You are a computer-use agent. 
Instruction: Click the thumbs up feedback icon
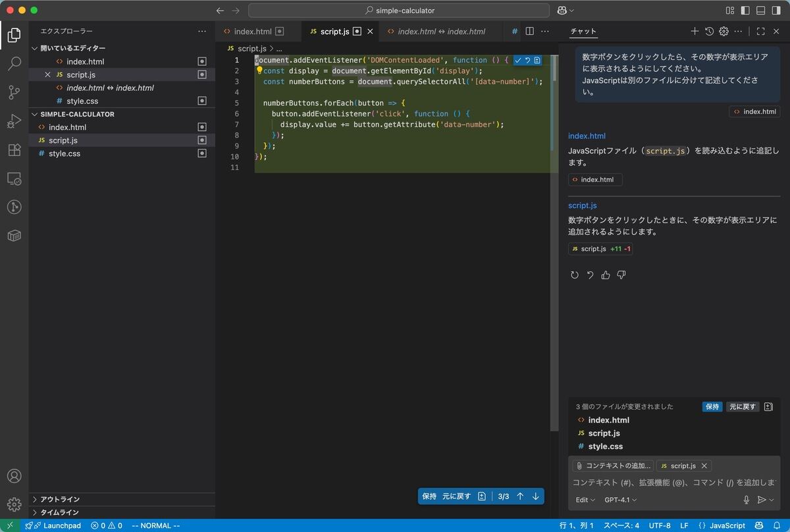coord(606,275)
